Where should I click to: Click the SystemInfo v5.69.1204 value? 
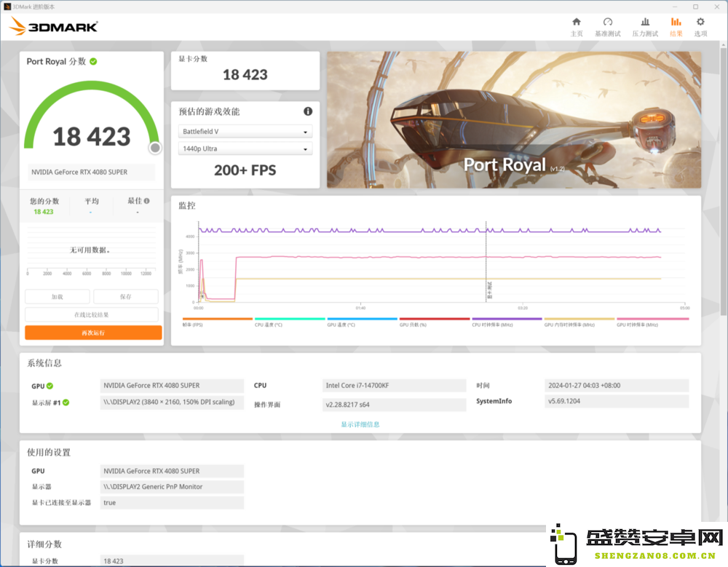coord(617,401)
